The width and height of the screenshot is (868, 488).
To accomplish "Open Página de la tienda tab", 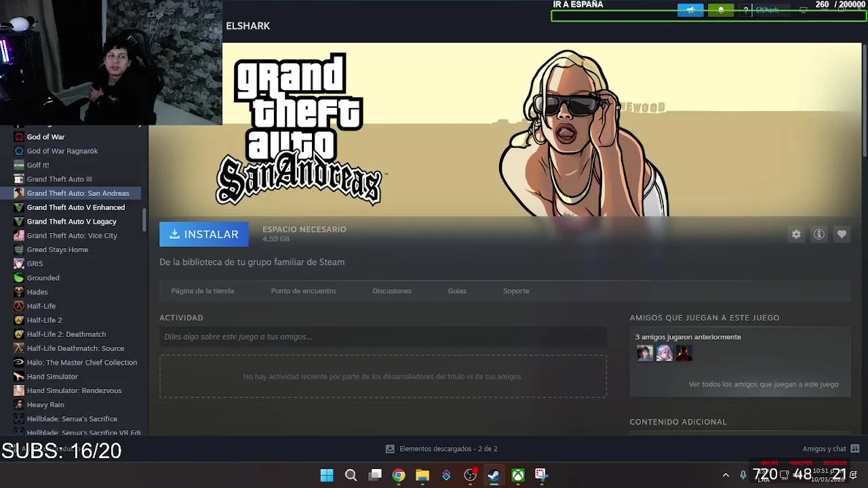I will [202, 291].
